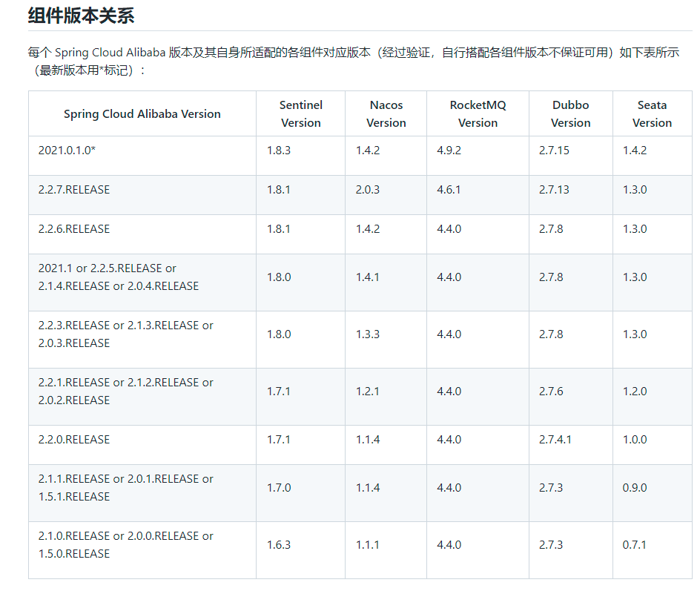700x591 pixels.
Task: Click the RocketMQ 4.9.2 cell
Action: [449, 151]
